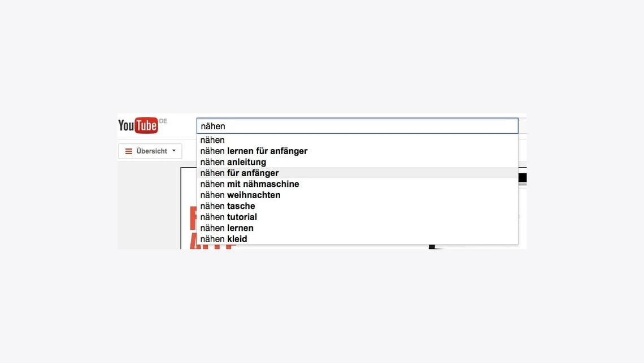Choose suggestion nähen lernen für anfänger
644x363 pixels.
pyautogui.click(x=254, y=151)
